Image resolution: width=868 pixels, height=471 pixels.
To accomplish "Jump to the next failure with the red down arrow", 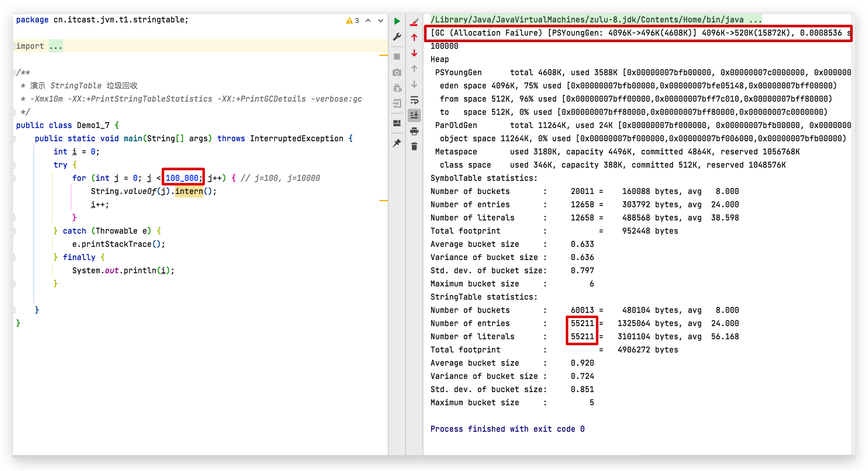I will coord(414,53).
